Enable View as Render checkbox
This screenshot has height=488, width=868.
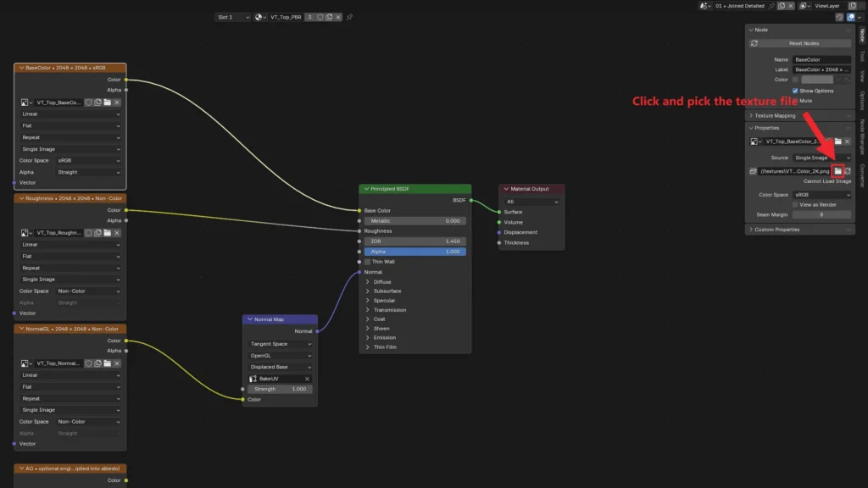tap(795, 205)
